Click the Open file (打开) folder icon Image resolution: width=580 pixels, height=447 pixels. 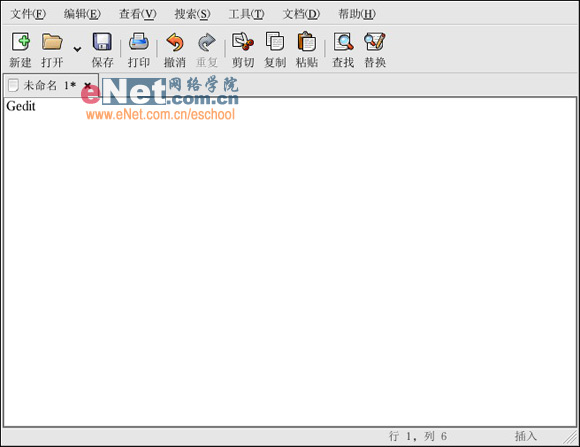tap(52, 41)
